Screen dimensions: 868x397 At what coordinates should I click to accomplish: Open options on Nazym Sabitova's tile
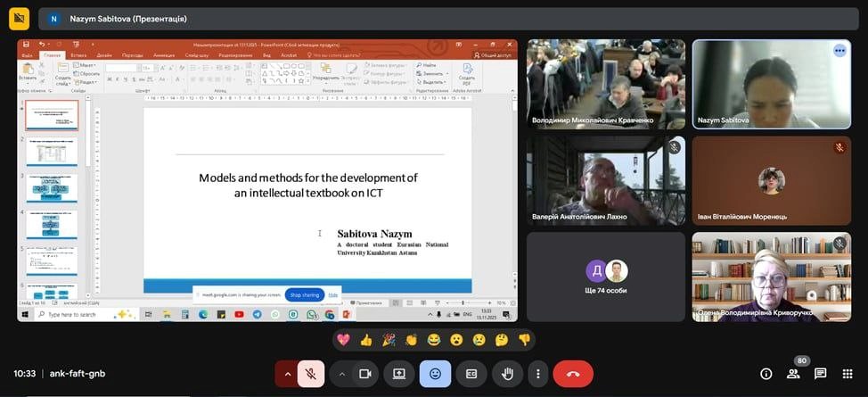tap(839, 51)
